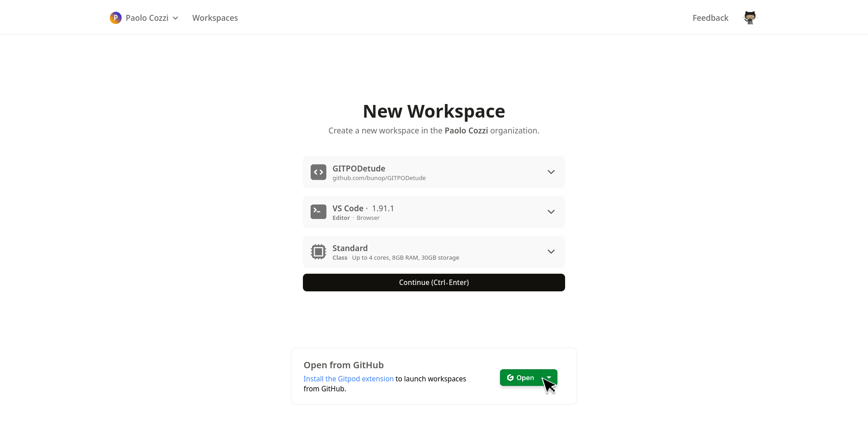Select the GITPODetude repository name
868x423 pixels.
[359, 169]
